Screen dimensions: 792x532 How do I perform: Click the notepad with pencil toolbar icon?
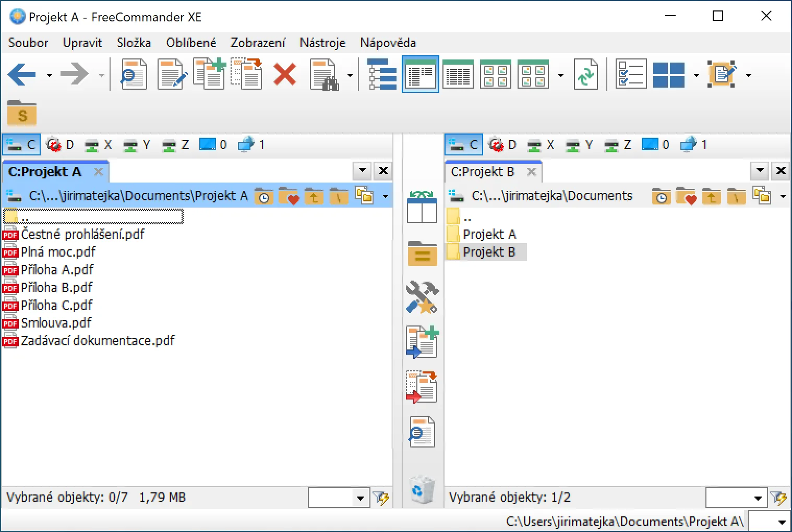click(722, 74)
